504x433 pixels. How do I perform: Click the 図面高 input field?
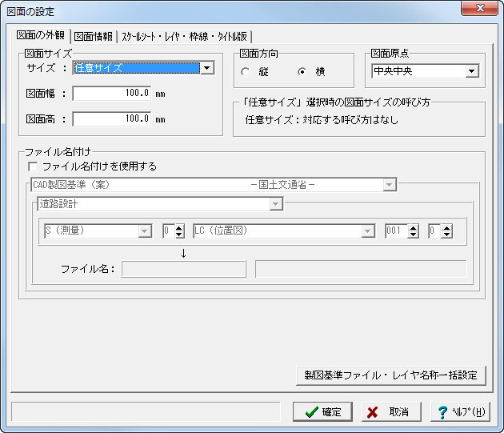(x=112, y=118)
